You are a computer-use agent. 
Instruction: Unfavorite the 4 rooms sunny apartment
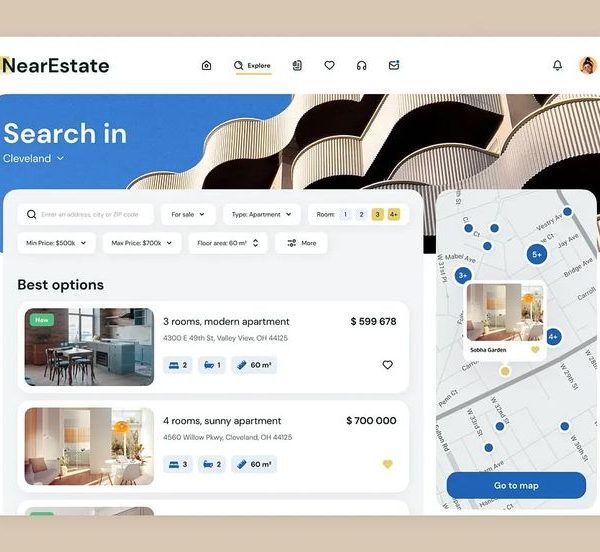(x=388, y=464)
